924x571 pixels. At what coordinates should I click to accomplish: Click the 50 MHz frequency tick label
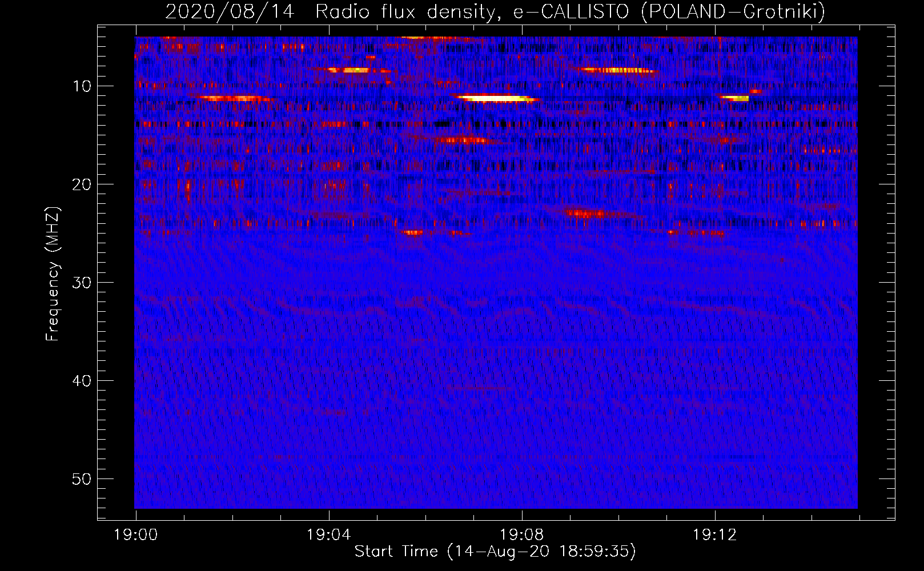(82, 479)
